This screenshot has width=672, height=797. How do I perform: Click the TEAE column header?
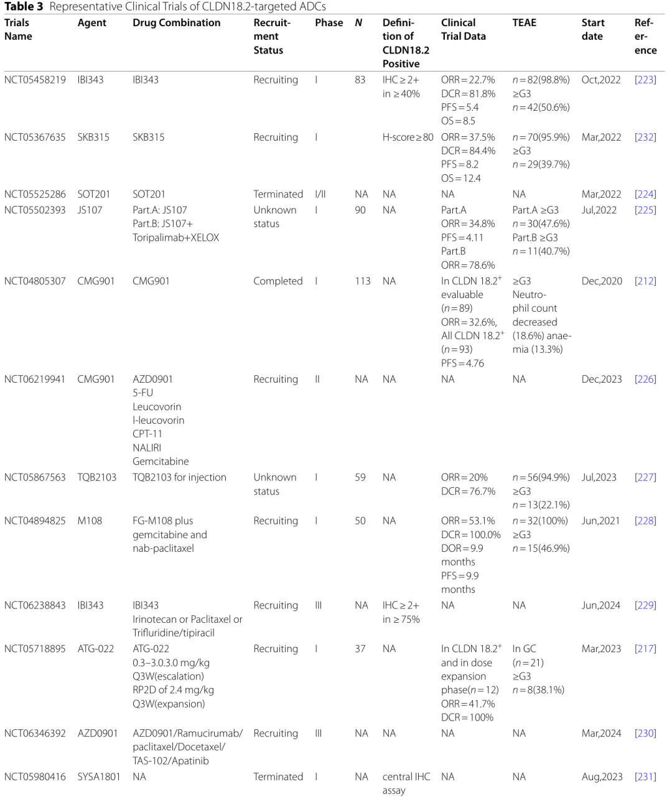[x=525, y=23]
